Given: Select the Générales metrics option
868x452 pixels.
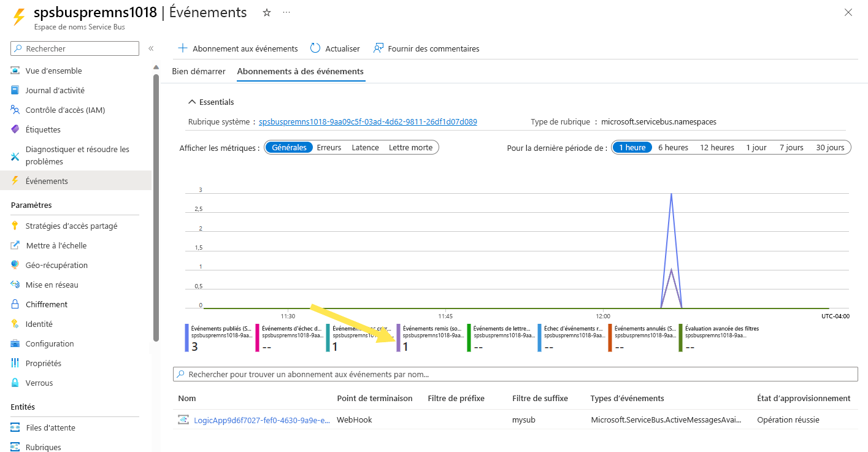Looking at the screenshot, I should pos(290,147).
